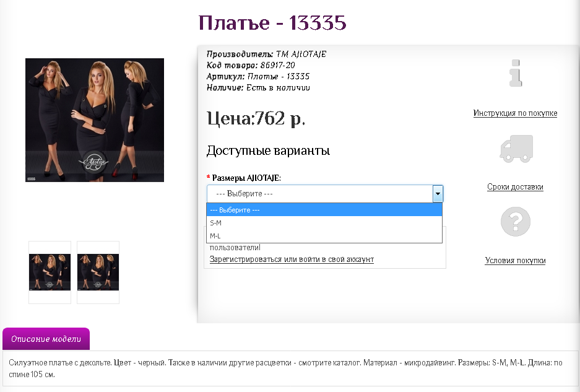Click the delivery truck icon

[x=515, y=149]
